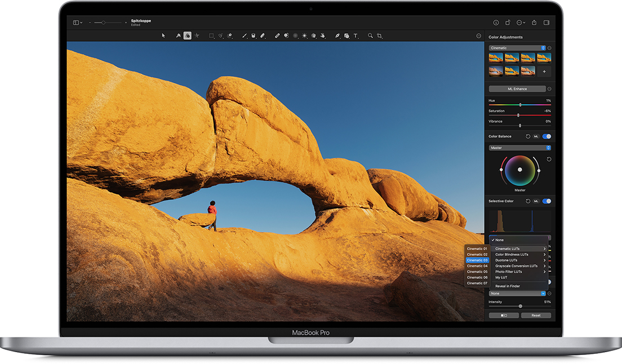This screenshot has height=364, width=622.
Task: Activate the Crop tool
Action: (379, 35)
